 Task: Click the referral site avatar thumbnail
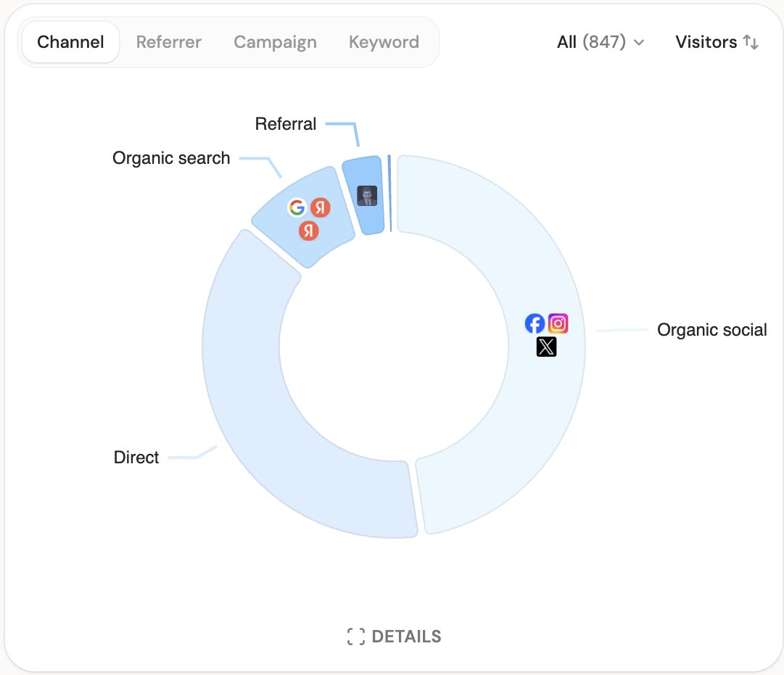click(367, 196)
